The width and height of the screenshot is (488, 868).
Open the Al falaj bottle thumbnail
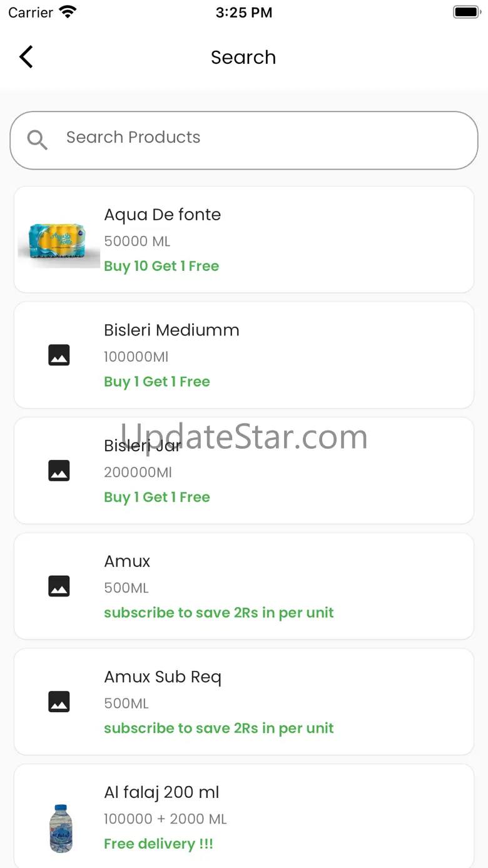coord(61,828)
